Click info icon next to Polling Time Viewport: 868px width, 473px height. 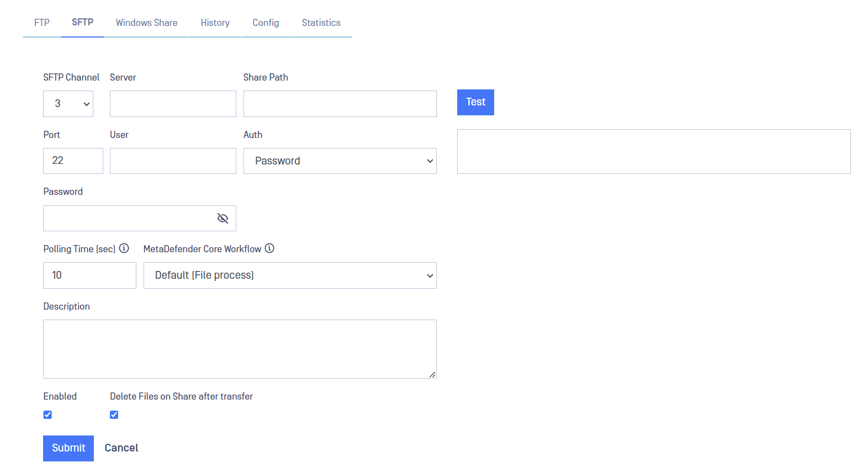click(x=124, y=248)
